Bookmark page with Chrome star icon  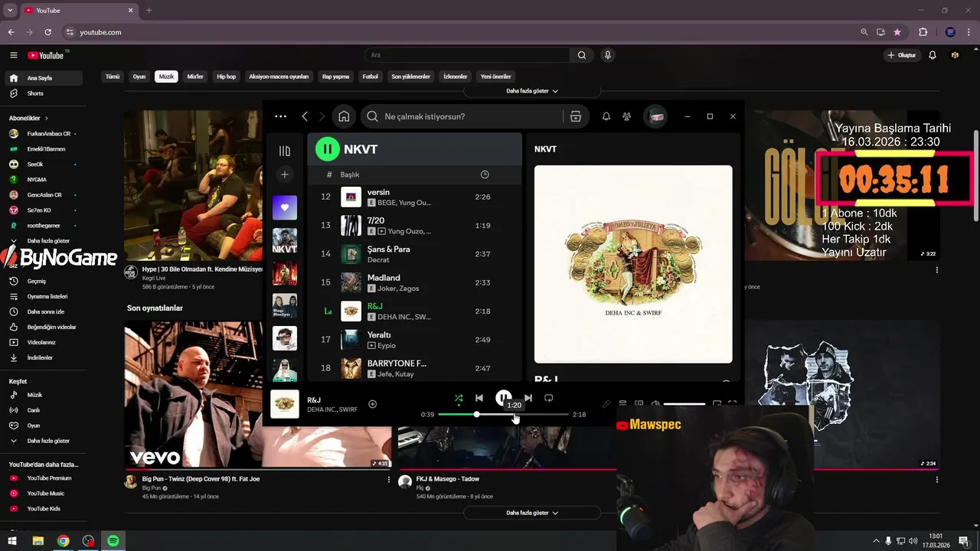pos(897,32)
